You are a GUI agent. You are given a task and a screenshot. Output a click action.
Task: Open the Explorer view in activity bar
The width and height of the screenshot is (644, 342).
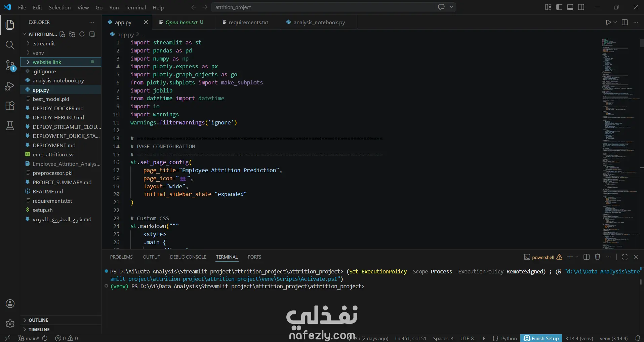pyautogui.click(x=10, y=25)
